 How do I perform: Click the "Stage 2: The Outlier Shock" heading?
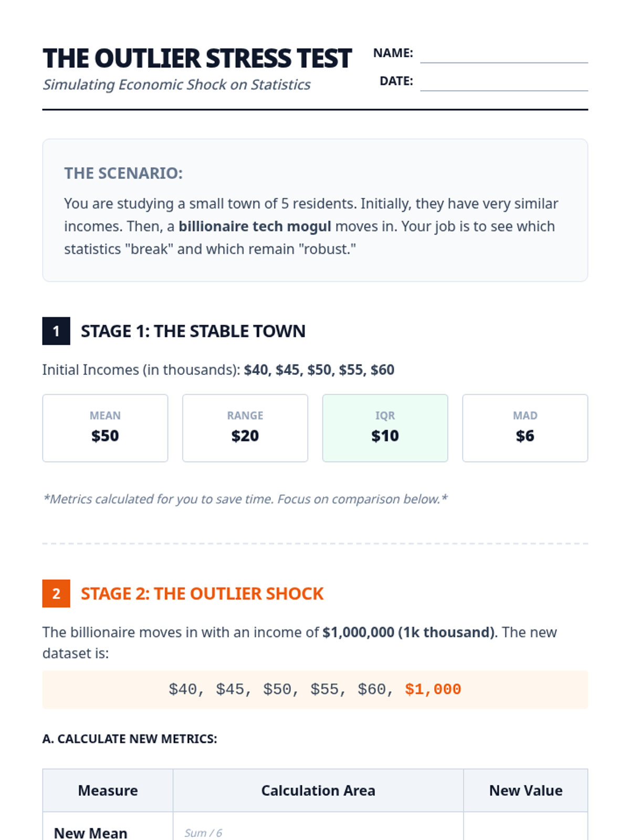202,594
